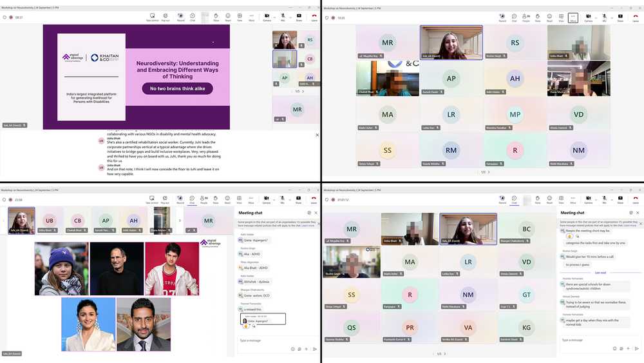Screen dimensions: 644x363
Task: Click Share in top-left meeting window
Action: point(299,17)
